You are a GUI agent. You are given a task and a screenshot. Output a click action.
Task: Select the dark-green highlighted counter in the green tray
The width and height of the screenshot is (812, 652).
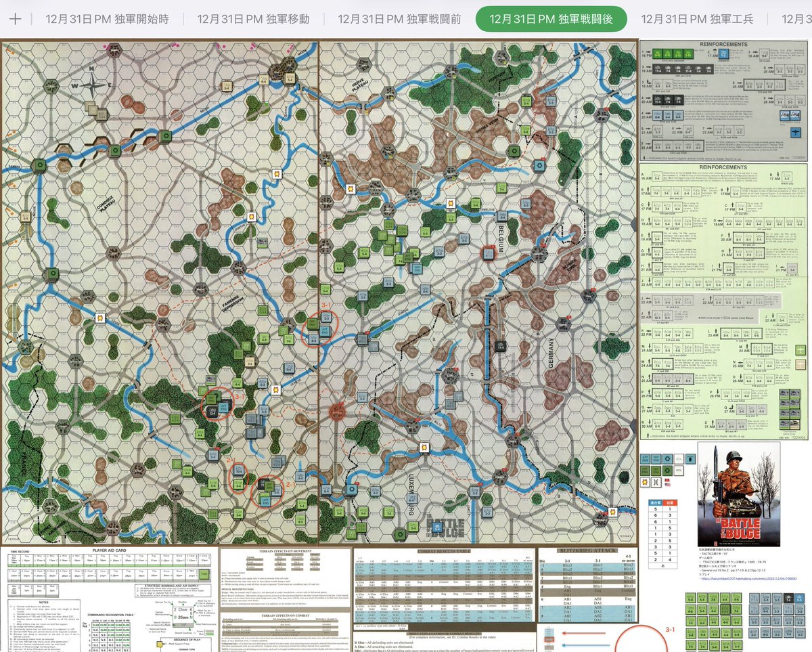(725, 609)
